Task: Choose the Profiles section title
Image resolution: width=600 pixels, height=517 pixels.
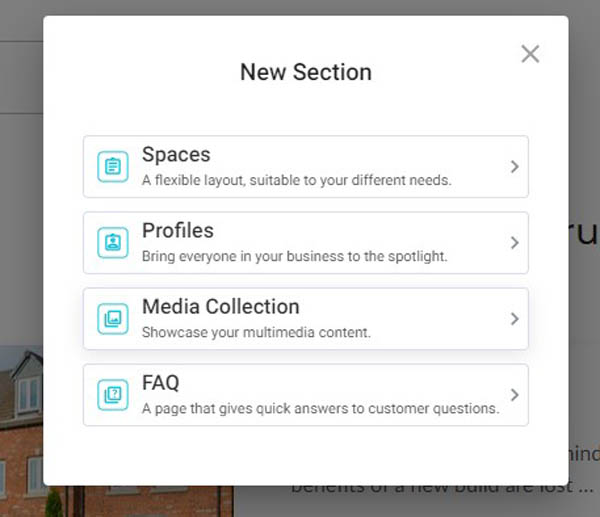Action: click(178, 231)
